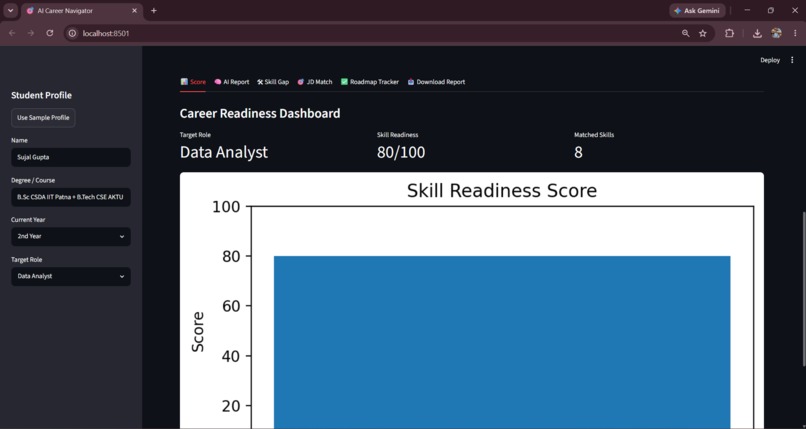Open the downloads icon
This screenshot has width=806, height=429.
point(757,33)
